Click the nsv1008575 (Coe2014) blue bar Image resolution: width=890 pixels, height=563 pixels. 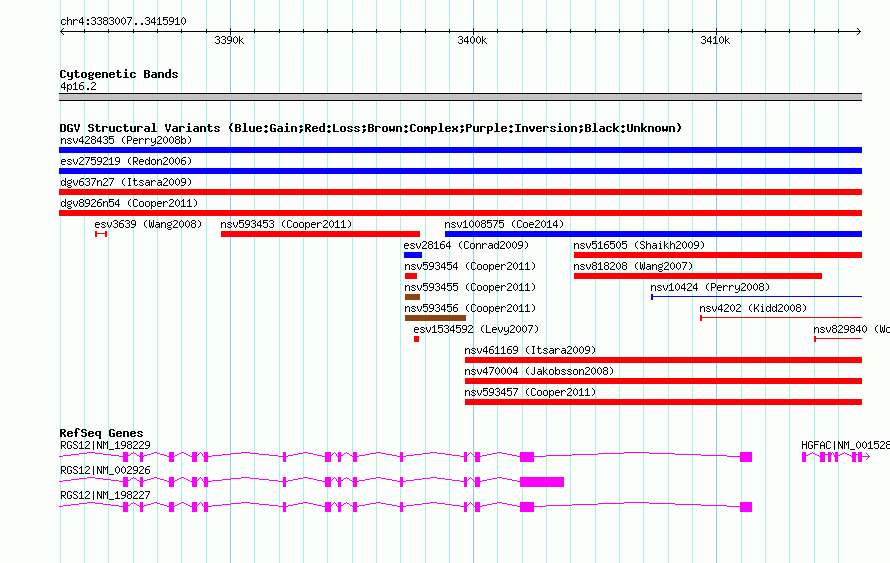pyautogui.click(x=653, y=234)
